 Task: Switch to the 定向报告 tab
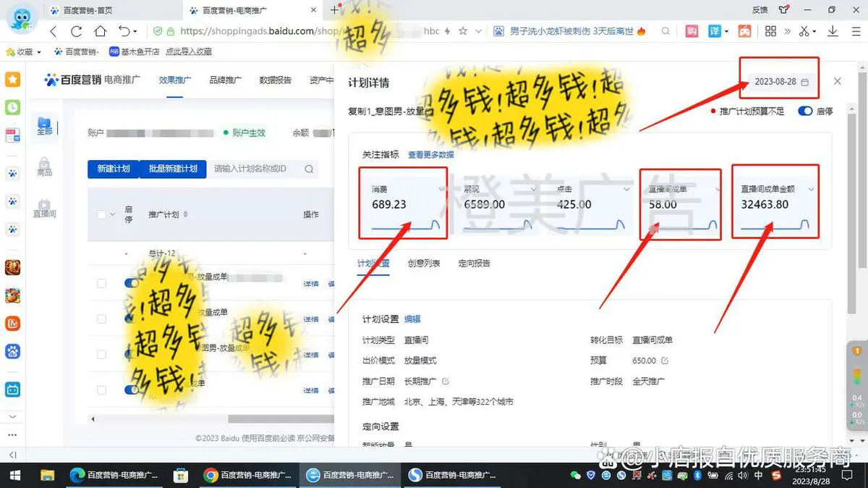(x=474, y=264)
